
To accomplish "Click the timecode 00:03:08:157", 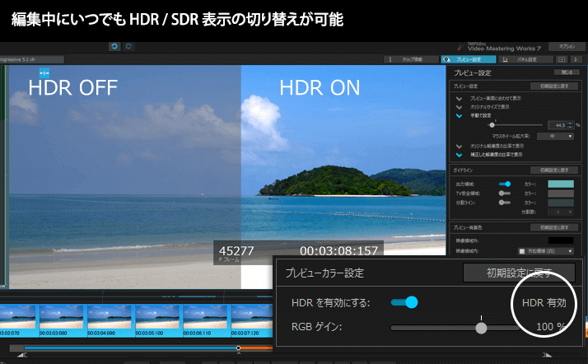I will point(339,251).
